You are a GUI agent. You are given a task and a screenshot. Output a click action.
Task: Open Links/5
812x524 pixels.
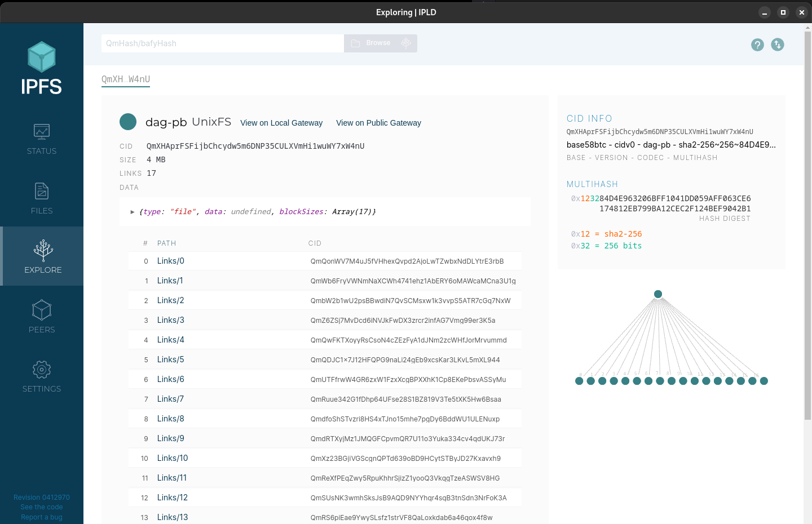171,359
